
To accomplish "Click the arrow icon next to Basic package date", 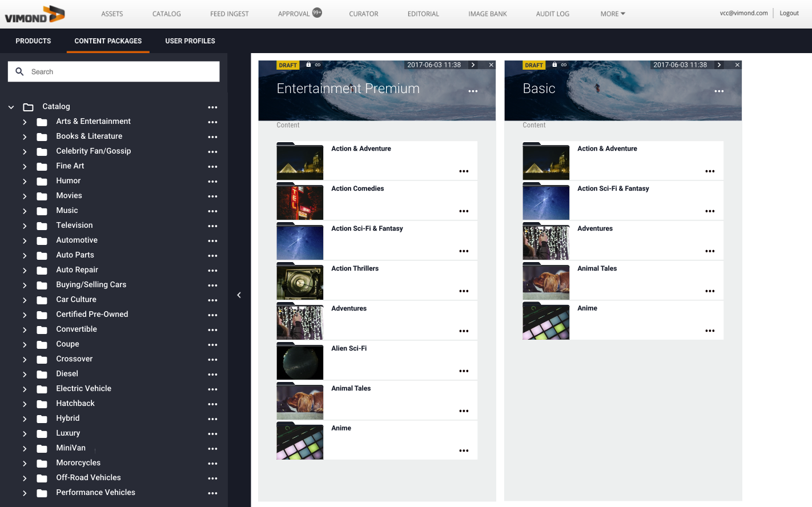I will coord(719,65).
